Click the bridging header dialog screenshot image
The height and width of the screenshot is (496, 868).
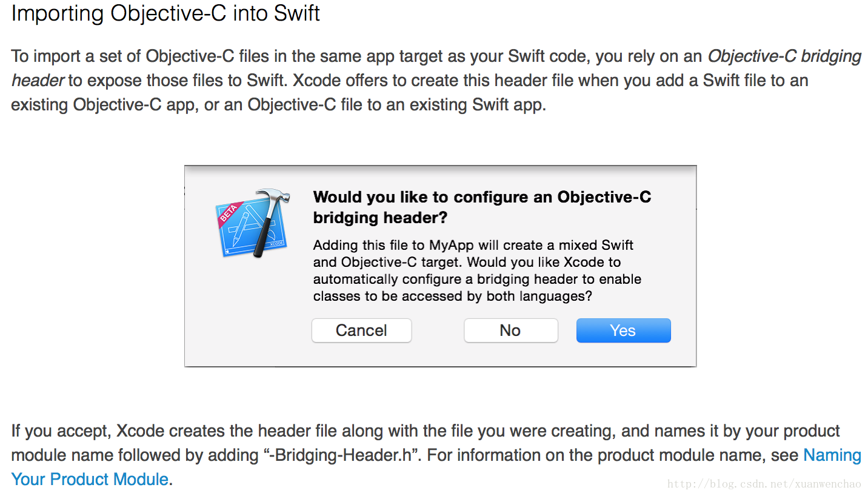pyautogui.click(x=440, y=266)
